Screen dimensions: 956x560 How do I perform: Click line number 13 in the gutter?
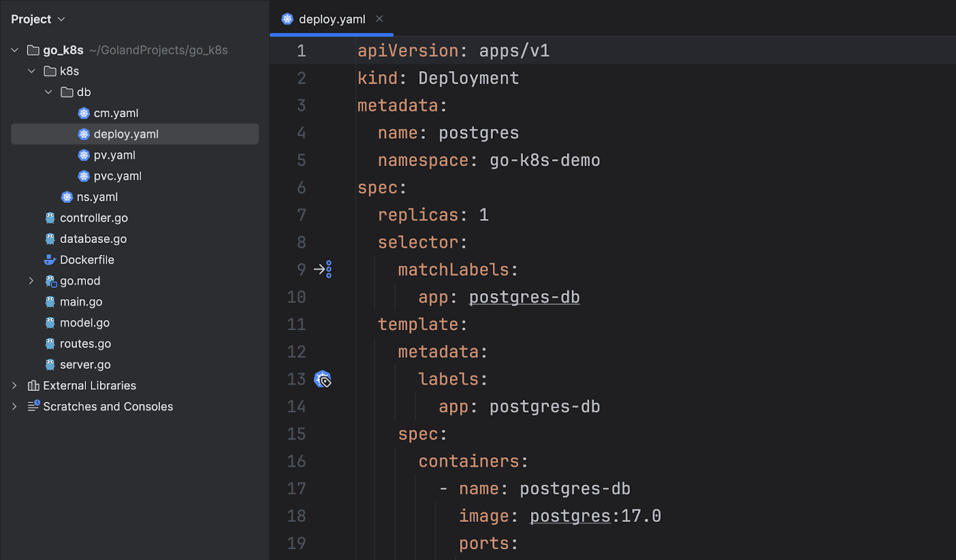coord(296,379)
